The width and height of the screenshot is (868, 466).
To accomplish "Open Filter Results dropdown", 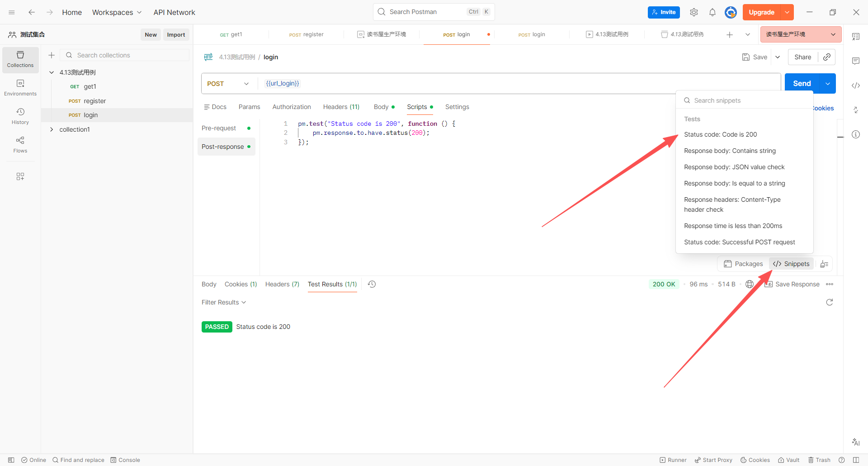I will pos(224,302).
